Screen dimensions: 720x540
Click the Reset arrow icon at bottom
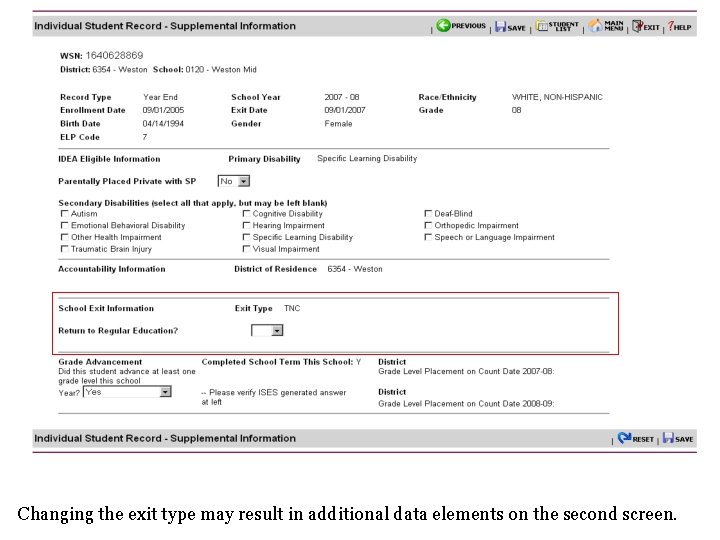click(624, 438)
